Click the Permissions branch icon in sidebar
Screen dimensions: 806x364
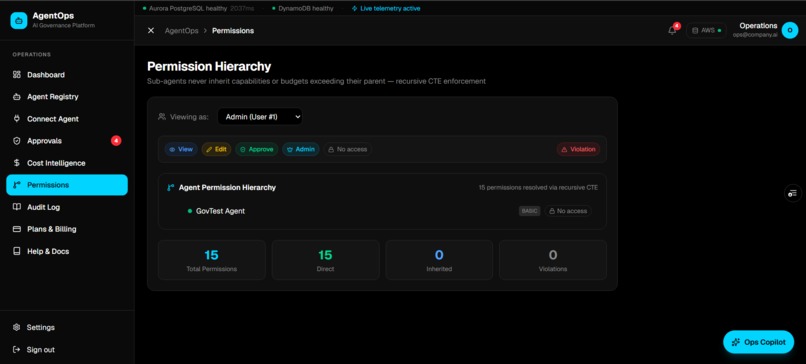16,185
